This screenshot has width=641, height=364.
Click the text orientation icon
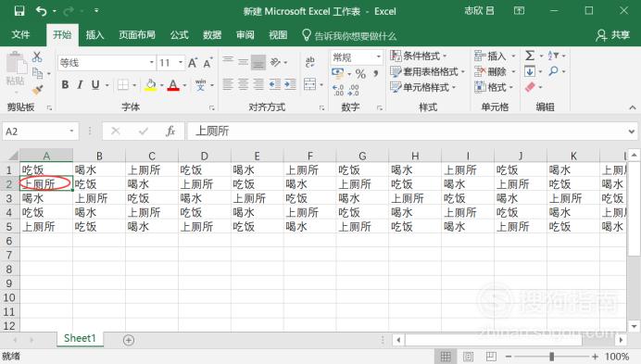pos(275,62)
